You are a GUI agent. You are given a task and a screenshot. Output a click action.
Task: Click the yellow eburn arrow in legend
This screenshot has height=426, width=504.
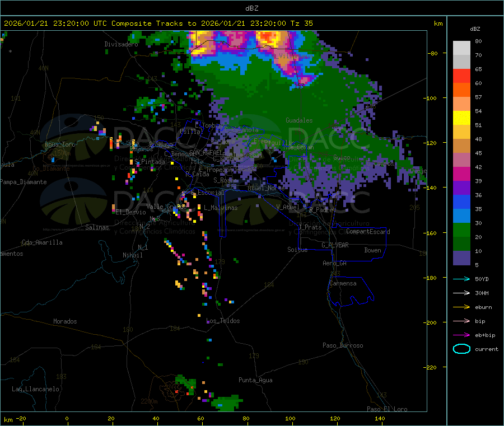tap(461, 307)
